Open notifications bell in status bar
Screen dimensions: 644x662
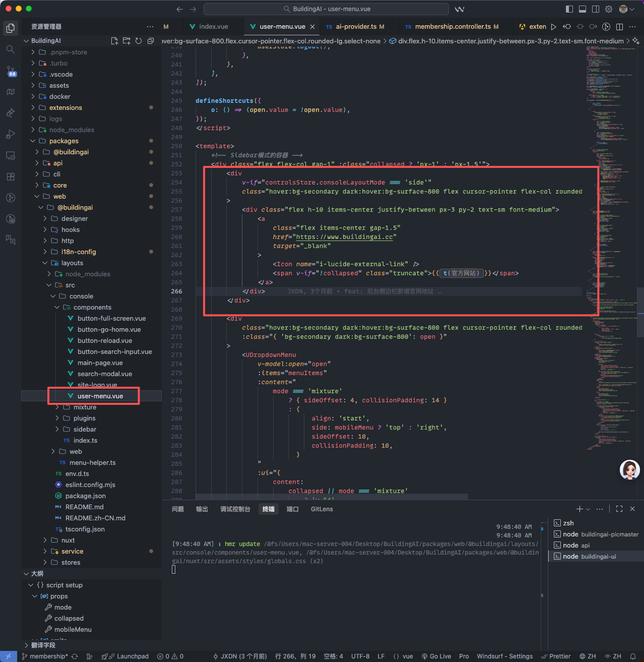coord(633,656)
